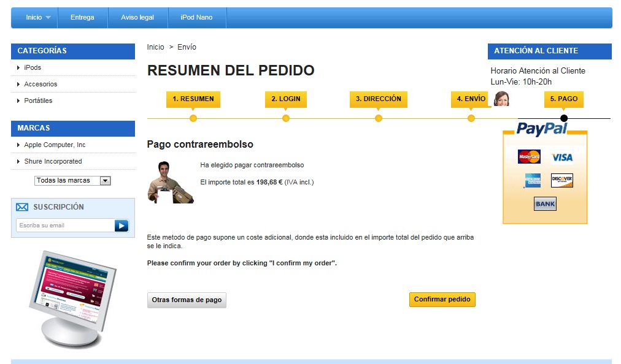621x364 pixels.
Task: Open the iPods category
Action: click(33, 67)
